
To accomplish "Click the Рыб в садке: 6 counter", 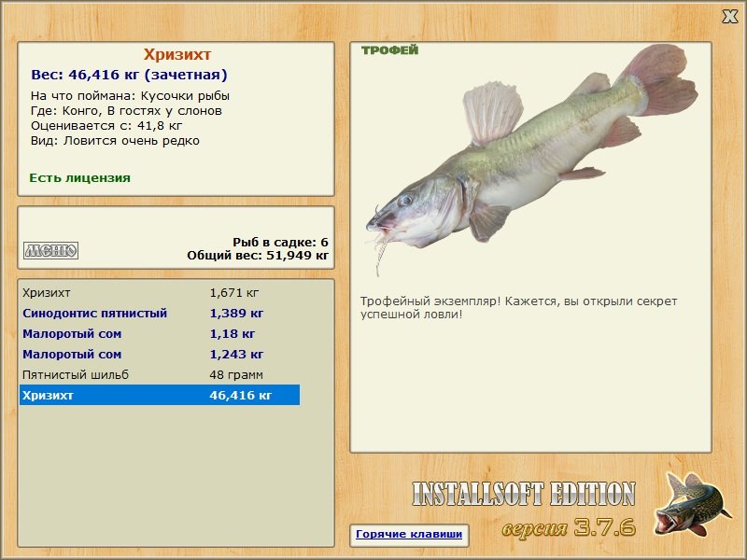I will 280,243.
